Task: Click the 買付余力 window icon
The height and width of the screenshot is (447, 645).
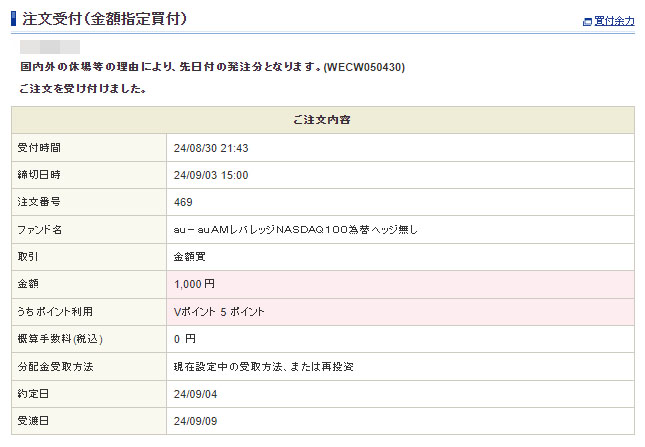Action: pyautogui.click(x=587, y=21)
